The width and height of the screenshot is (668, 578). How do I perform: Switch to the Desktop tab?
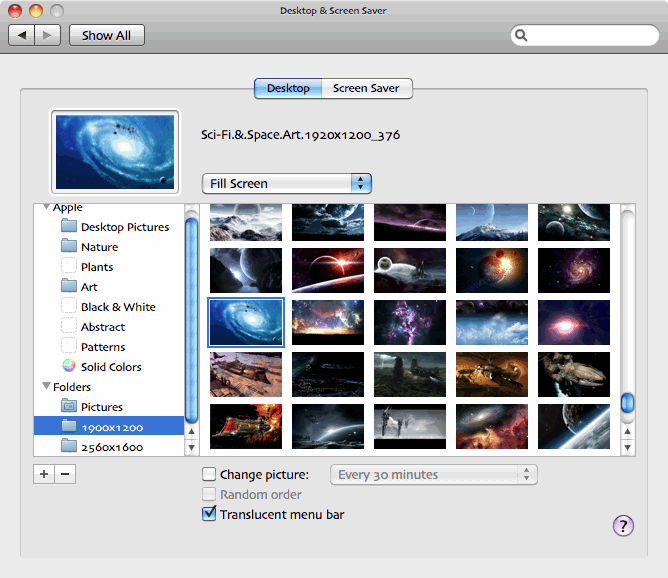tap(288, 88)
